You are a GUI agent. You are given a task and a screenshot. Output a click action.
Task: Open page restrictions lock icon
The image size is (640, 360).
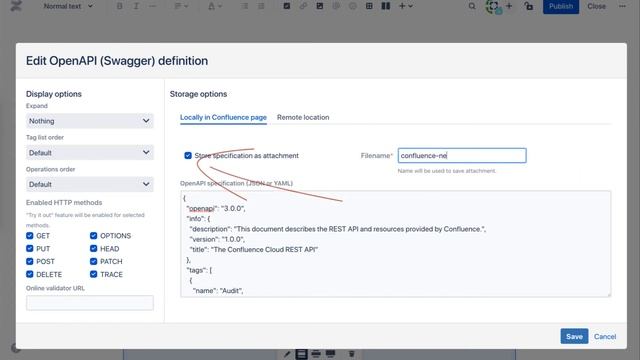tap(529, 6)
